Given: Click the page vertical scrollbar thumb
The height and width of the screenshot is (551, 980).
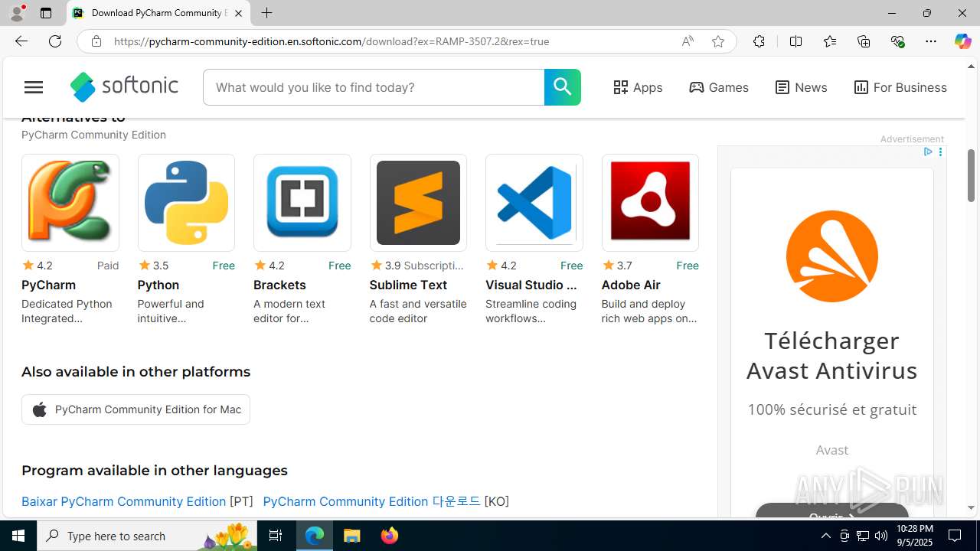Looking at the screenshot, I should pos(972,176).
